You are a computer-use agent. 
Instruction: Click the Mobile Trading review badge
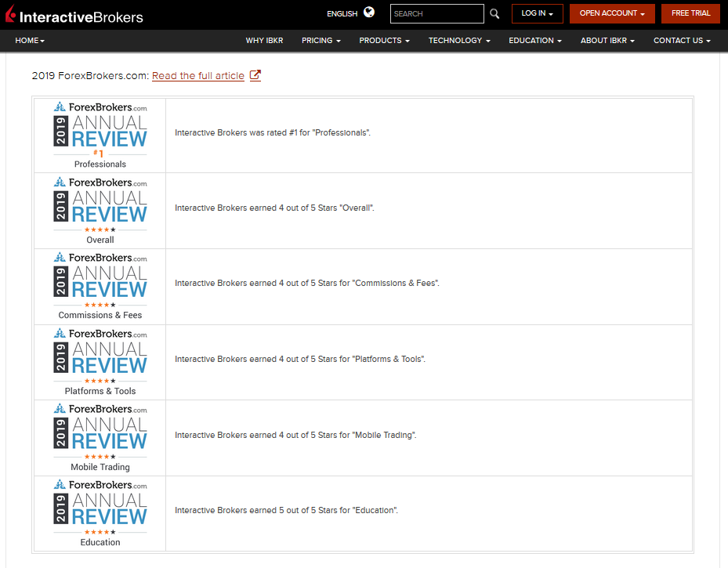click(x=100, y=438)
